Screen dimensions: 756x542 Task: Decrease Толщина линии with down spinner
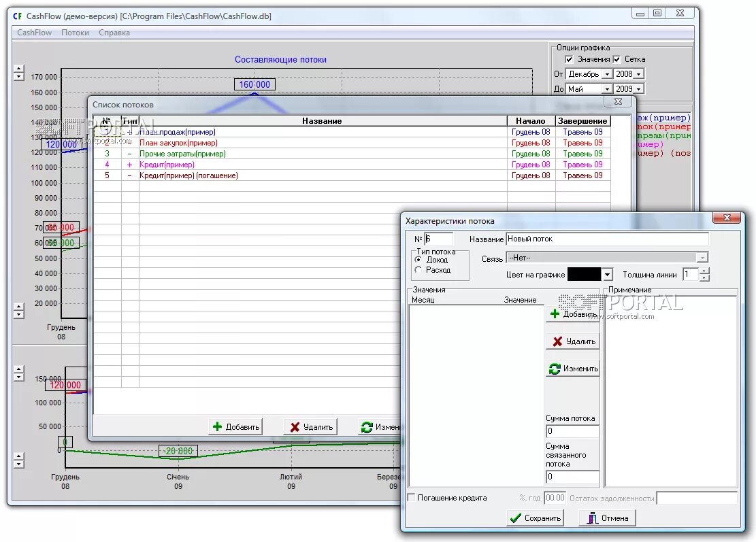pos(704,278)
